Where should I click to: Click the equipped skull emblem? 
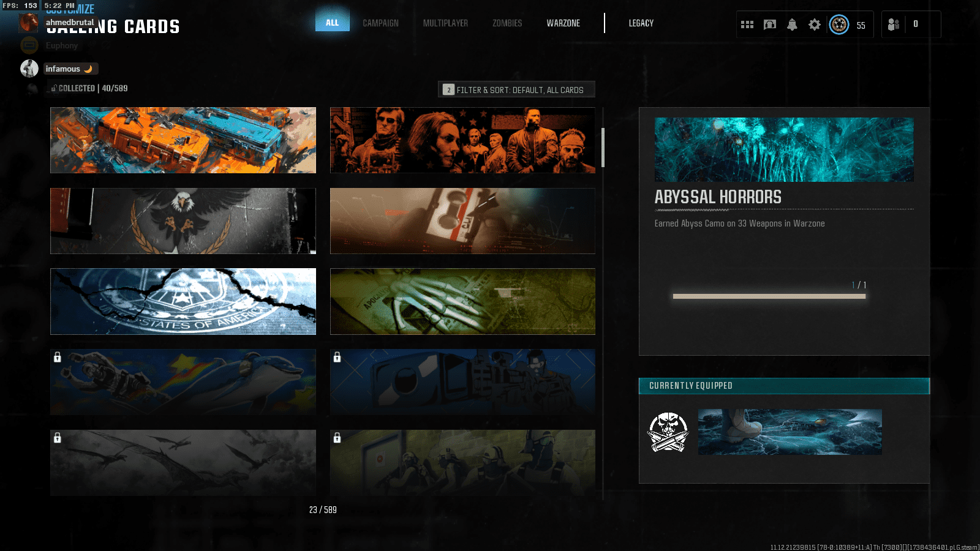668,432
